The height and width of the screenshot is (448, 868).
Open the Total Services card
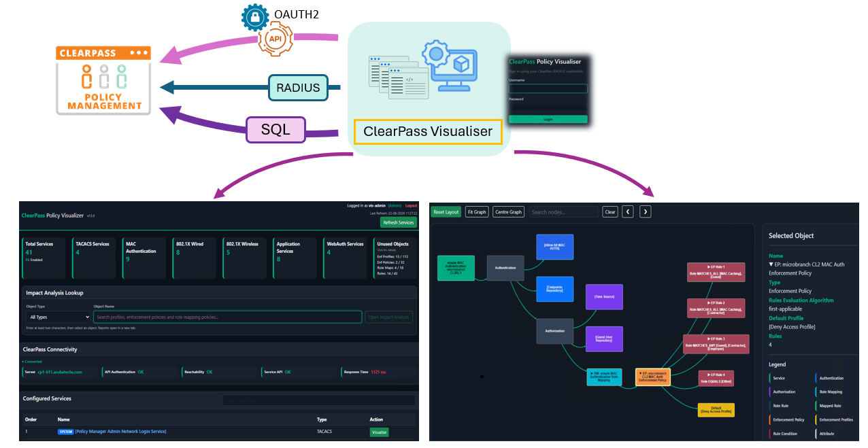point(44,258)
